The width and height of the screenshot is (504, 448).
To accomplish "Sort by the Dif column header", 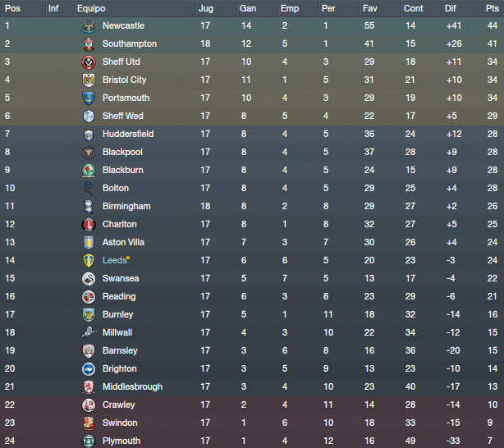I will click(451, 8).
